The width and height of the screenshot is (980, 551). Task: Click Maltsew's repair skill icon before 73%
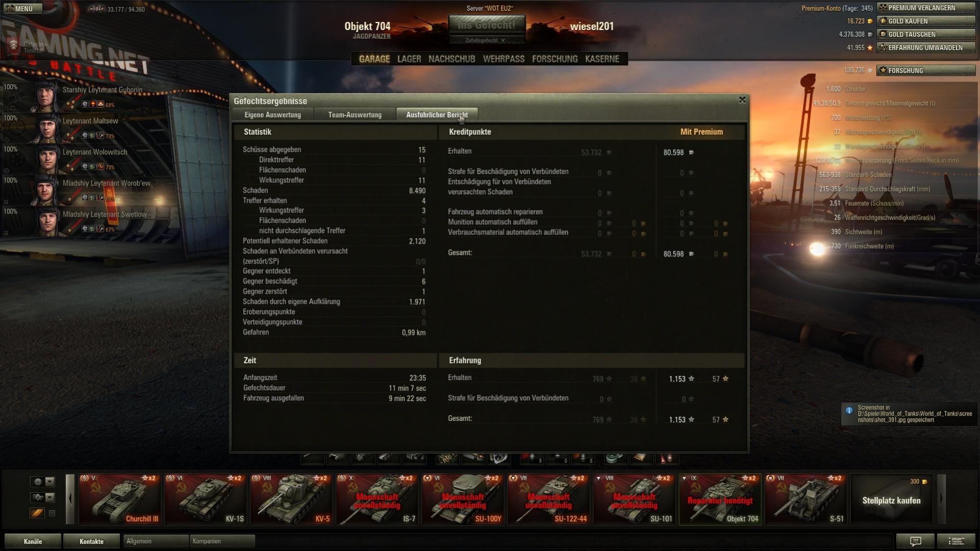[x=101, y=135]
